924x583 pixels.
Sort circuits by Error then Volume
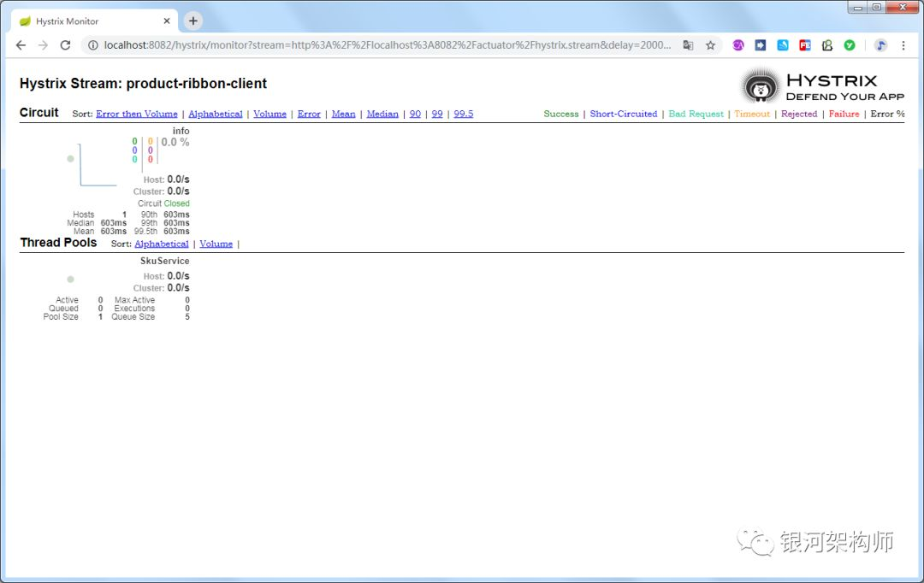(x=137, y=114)
